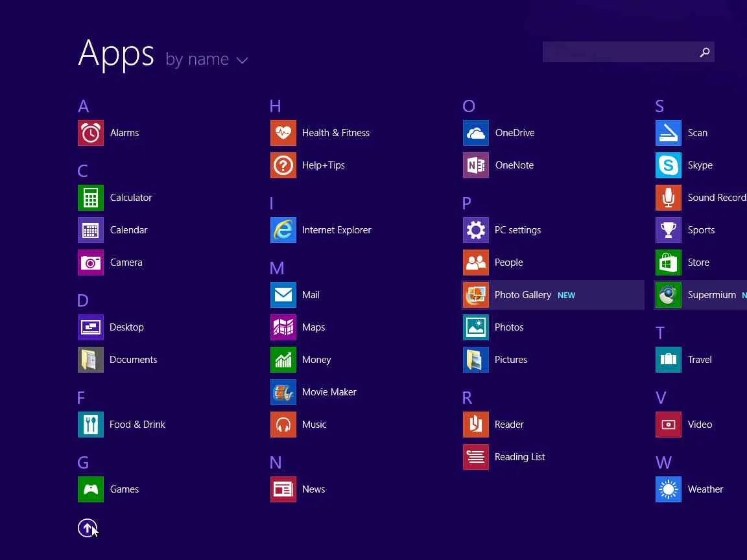Viewport: 747px width, 560px height.
Task: Launch Calculator from its green icon
Action: pyautogui.click(x=91, y=198)
